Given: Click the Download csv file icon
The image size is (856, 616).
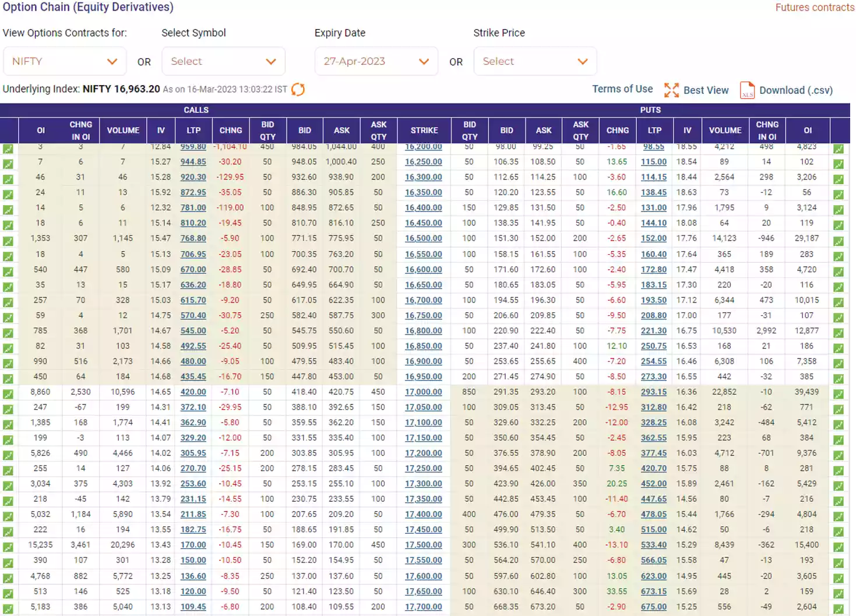Looking at the screenshot, I should (747, 90).
